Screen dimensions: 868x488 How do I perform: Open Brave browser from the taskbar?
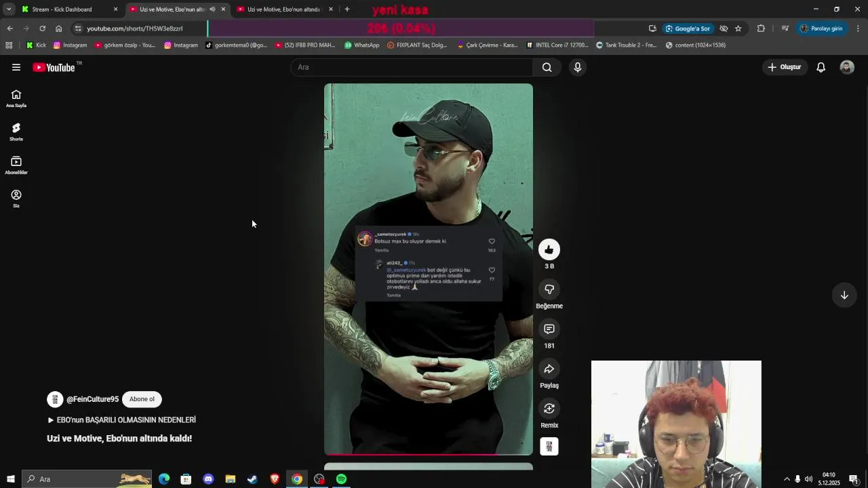pyautogui.click(x=275, y=479)
